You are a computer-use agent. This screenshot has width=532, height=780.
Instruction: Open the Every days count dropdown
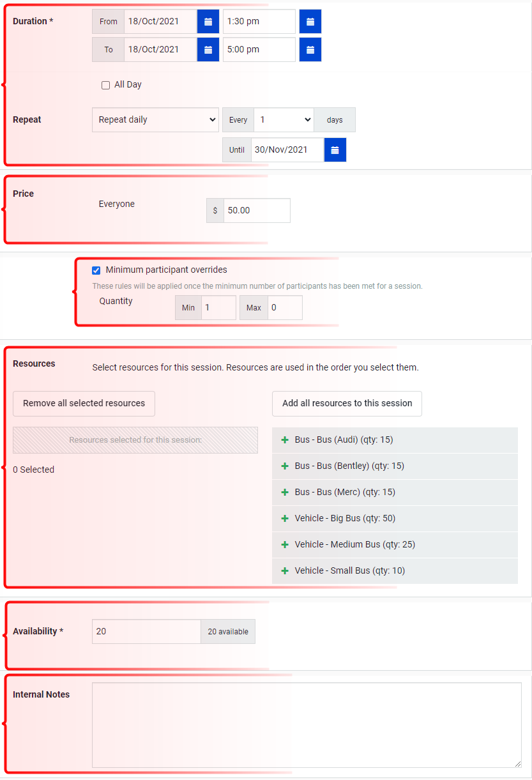pyautogui.click(x=284, y=119)
